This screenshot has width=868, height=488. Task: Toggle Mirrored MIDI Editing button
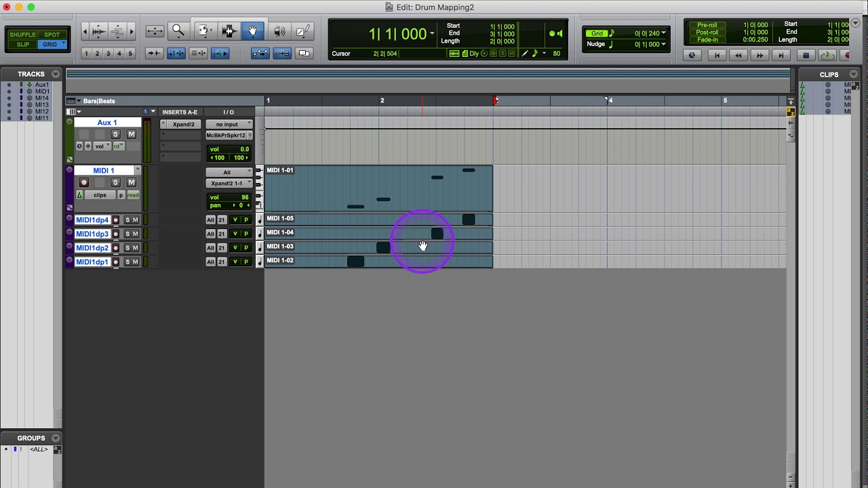coord(283,54)
